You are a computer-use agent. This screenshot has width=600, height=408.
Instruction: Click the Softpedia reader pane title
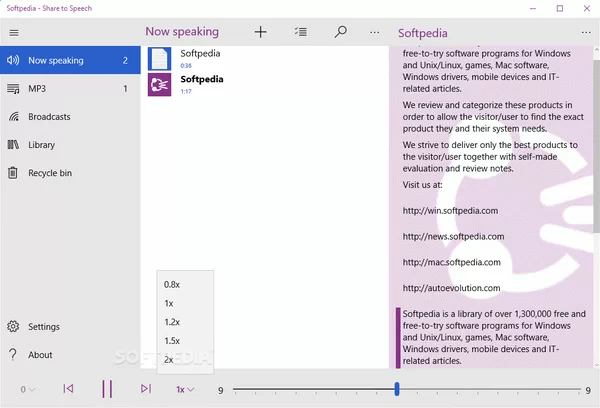422,33
